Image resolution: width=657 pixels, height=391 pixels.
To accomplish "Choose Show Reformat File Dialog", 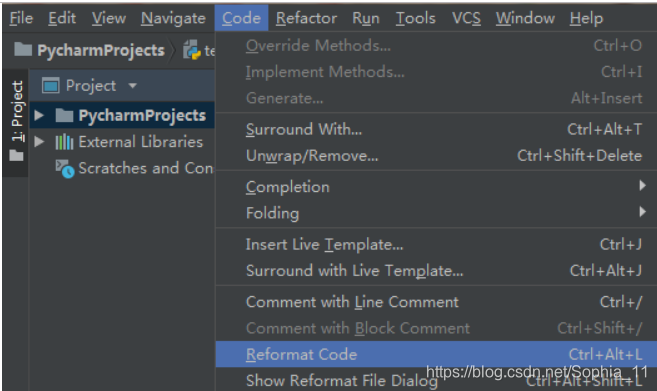I will pyautogui.click(x=436, y=381).
